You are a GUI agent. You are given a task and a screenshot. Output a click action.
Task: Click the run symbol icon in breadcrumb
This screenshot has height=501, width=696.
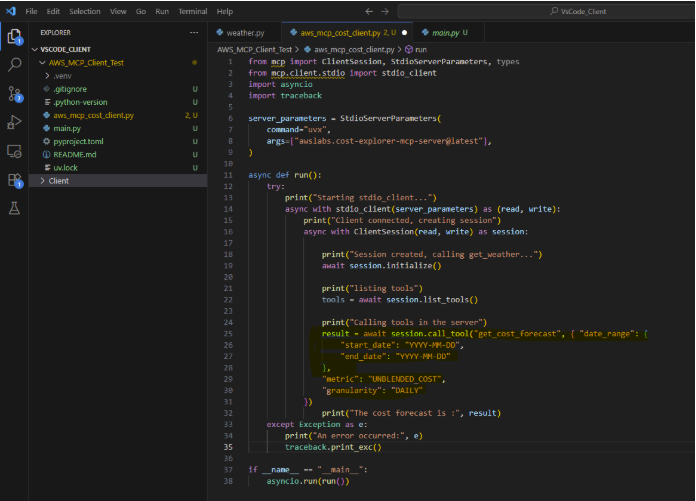pyautogui.click(x=409, y=49)
